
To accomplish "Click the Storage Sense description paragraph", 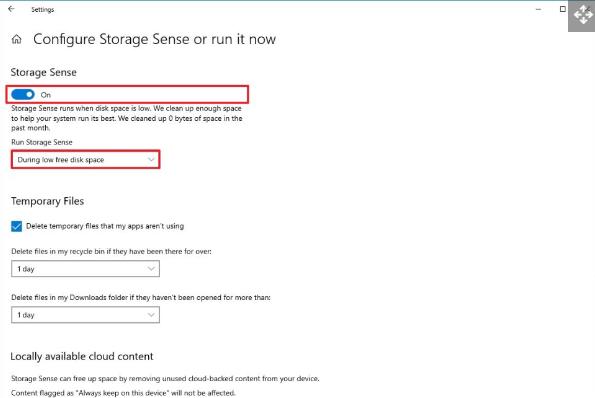I will (x=127, y=118).
